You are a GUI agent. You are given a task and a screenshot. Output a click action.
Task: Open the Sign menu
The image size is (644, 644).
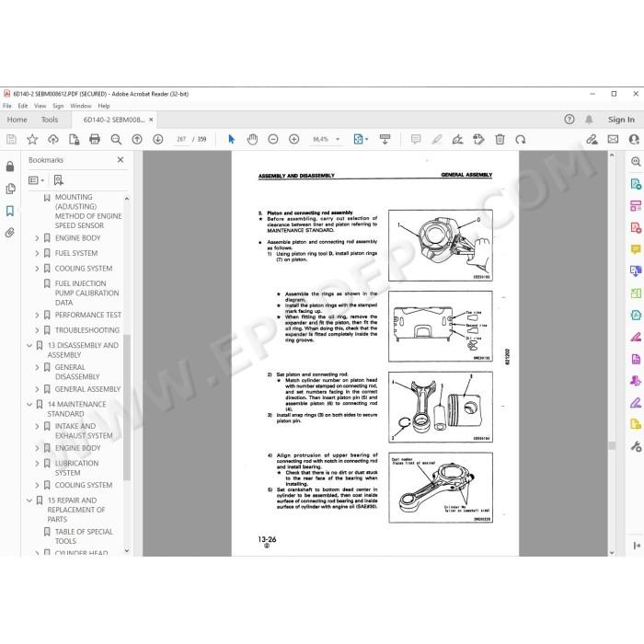(x=58, y=106)
